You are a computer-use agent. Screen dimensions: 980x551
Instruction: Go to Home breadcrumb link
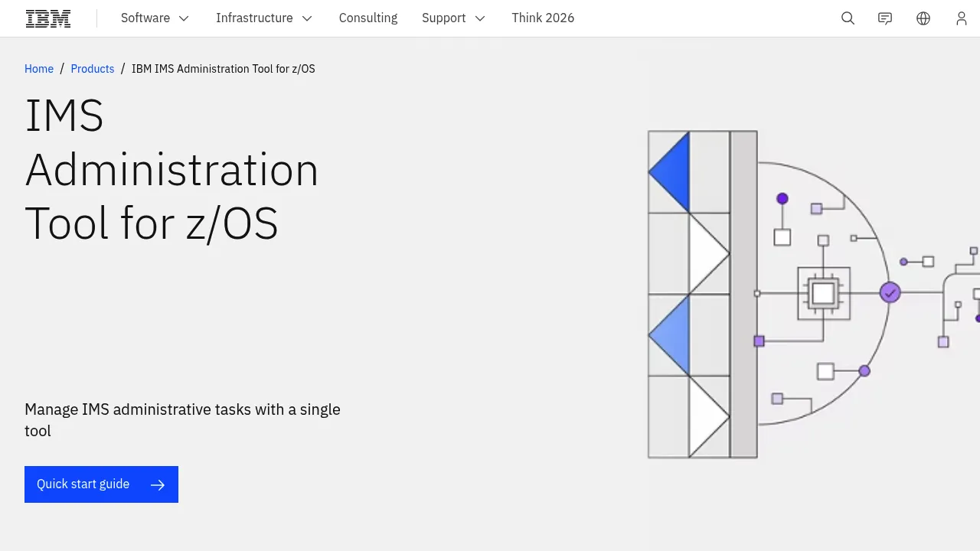click(39, 69)
